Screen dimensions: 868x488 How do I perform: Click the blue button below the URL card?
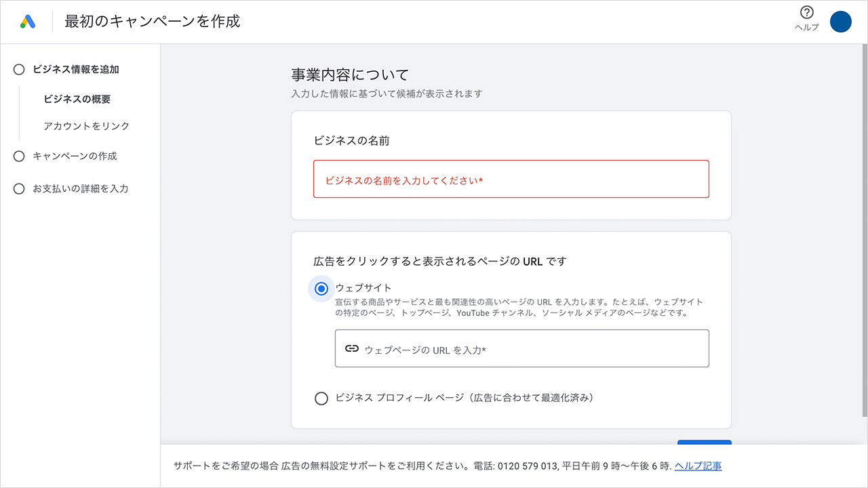tap(705, 442)
